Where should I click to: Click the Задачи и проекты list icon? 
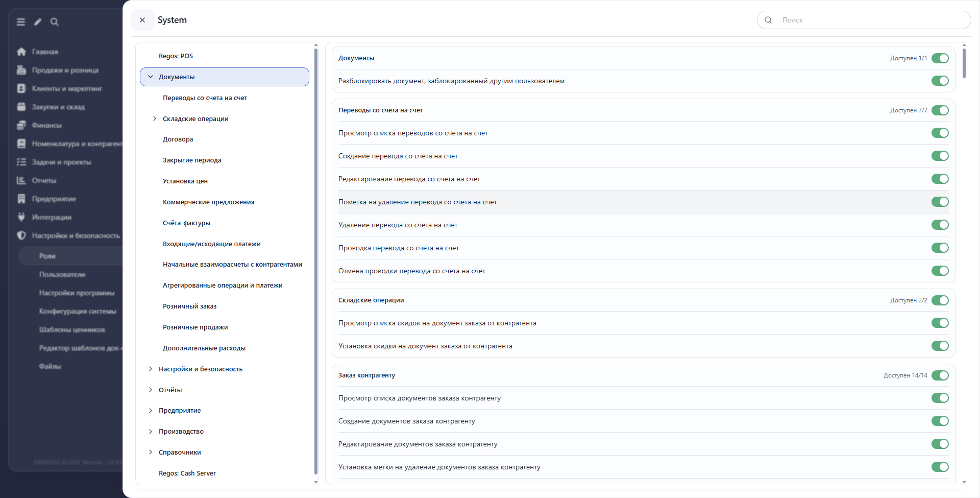pyautogui.click(x=21, y=162)
